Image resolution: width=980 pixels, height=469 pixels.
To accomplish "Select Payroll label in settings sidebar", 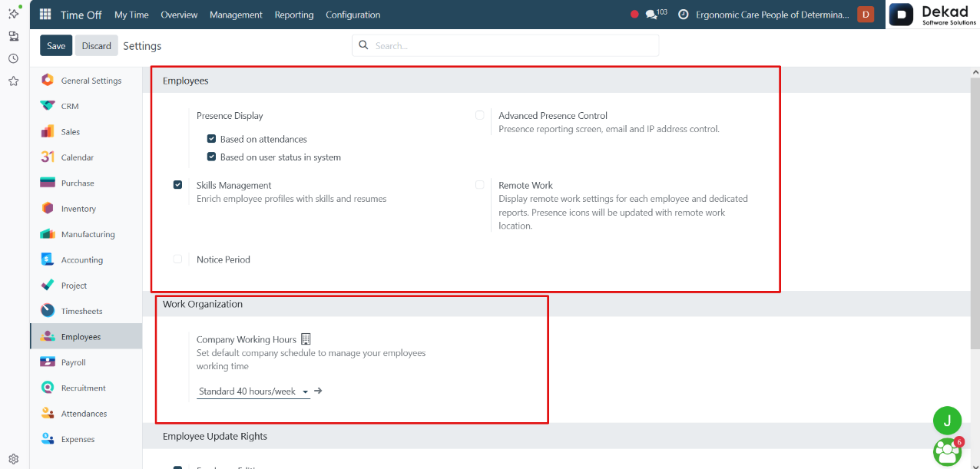I will tap(74, 362).
